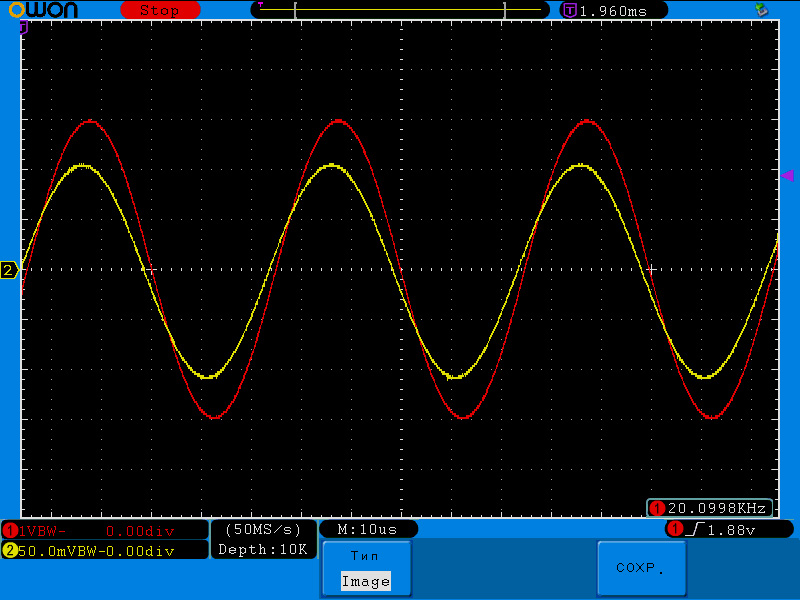Click the horizontal trigger position readout 1.960ms

[613, 11]
